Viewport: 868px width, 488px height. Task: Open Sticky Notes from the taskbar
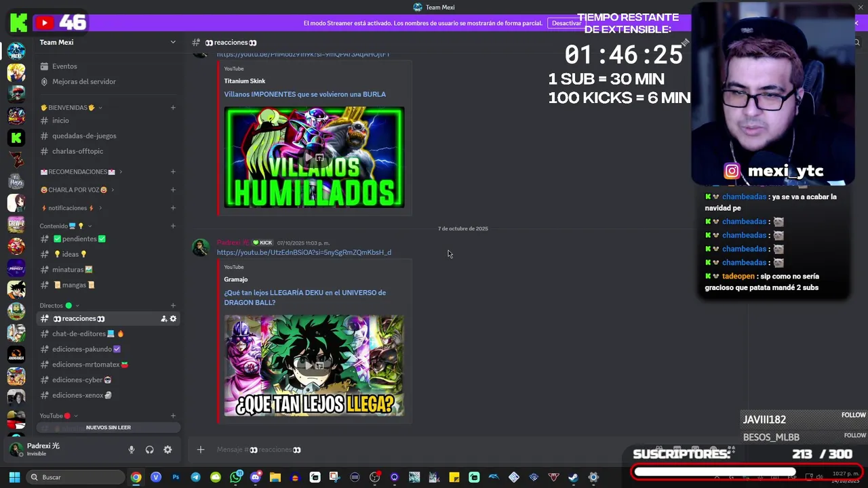[x=454, y=477]
